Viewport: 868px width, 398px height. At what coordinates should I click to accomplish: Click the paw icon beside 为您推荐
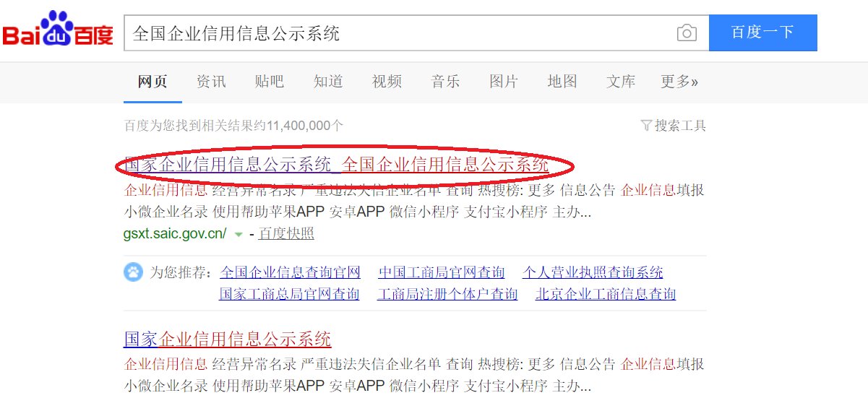(134, 272)
